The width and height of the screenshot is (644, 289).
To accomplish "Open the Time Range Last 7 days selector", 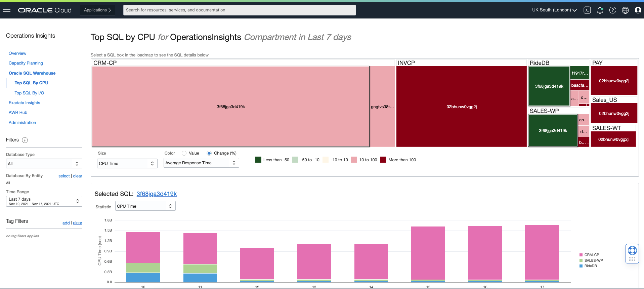I will pos(44,201).
